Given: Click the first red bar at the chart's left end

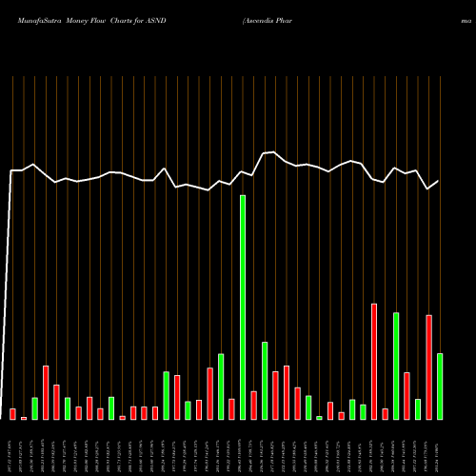Looking at the screenshot, I should pyautogui.click(x=12, y=414).
